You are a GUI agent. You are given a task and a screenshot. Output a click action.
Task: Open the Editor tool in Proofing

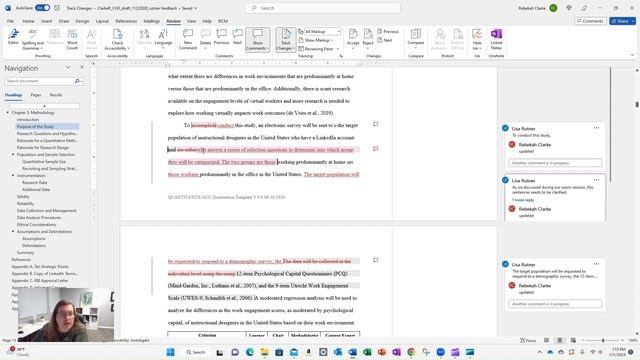[13, 37]
